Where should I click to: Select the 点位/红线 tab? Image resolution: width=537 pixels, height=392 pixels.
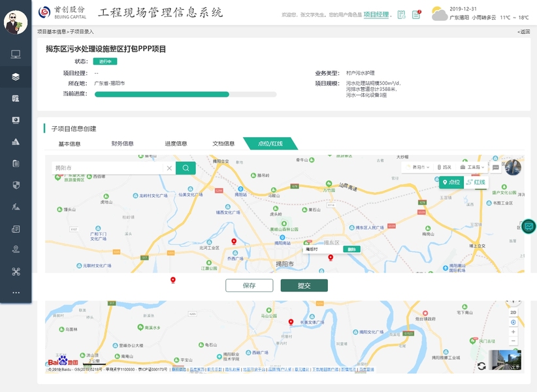pos(270,144)
